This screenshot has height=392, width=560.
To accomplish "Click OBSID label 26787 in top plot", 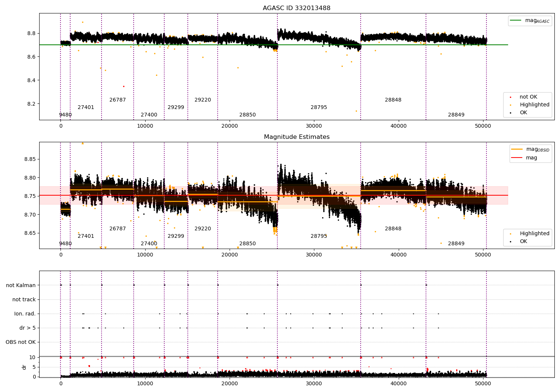I will click(x=118, y=100).
